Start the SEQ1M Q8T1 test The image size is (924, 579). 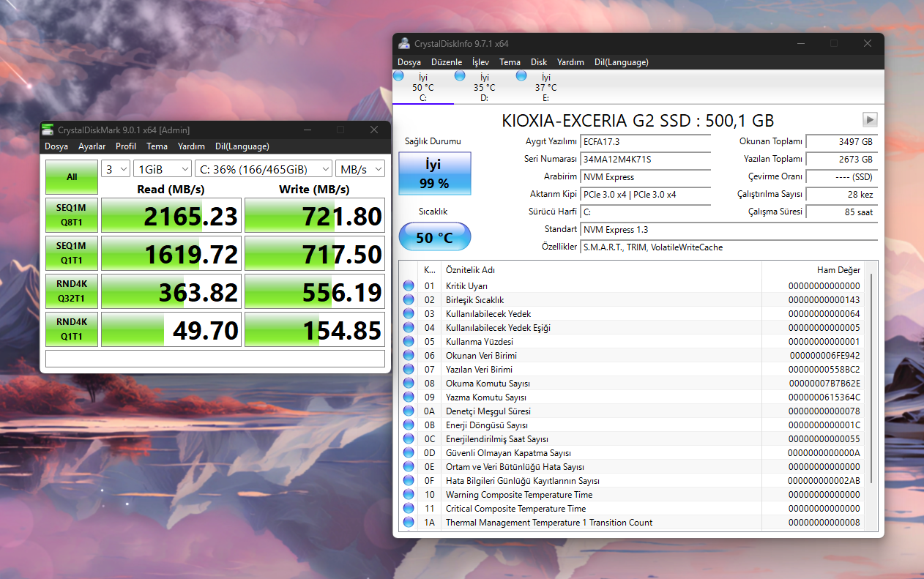point(72,215)
